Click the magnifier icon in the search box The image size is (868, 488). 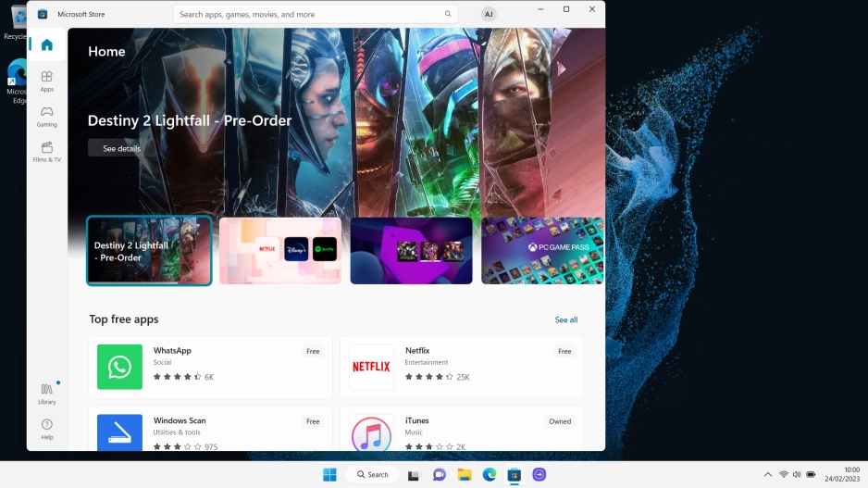(x=448, y=14)
